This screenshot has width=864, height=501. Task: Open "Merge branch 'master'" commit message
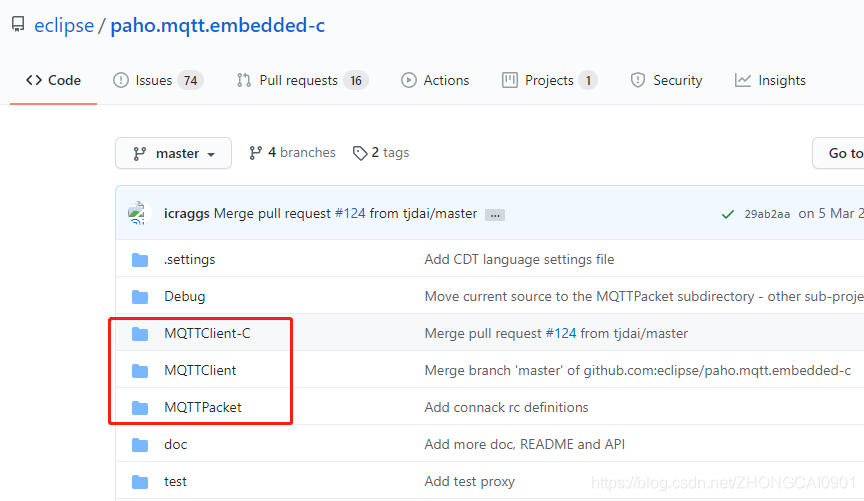638,370
